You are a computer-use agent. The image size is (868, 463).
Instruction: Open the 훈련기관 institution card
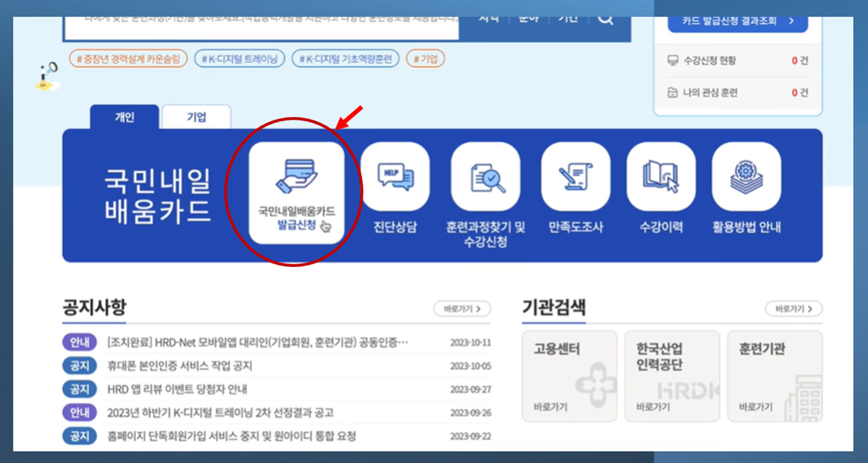click(x=775, y=376)
